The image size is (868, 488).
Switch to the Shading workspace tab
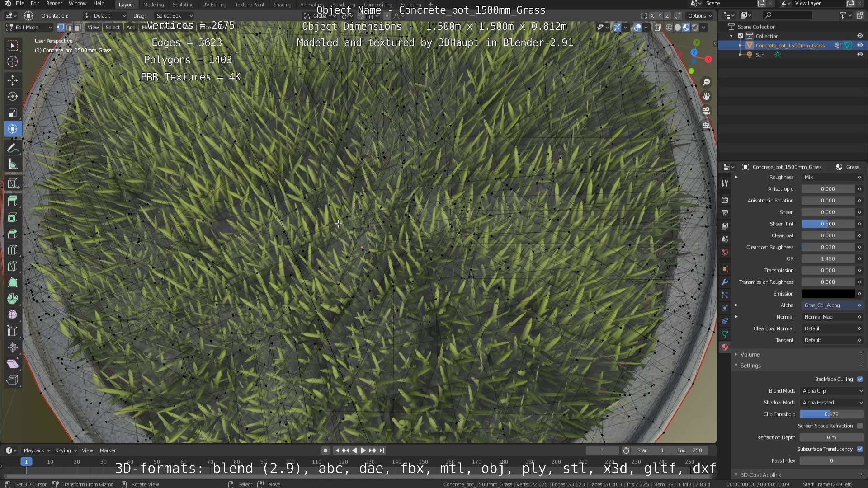pos(282,5)
